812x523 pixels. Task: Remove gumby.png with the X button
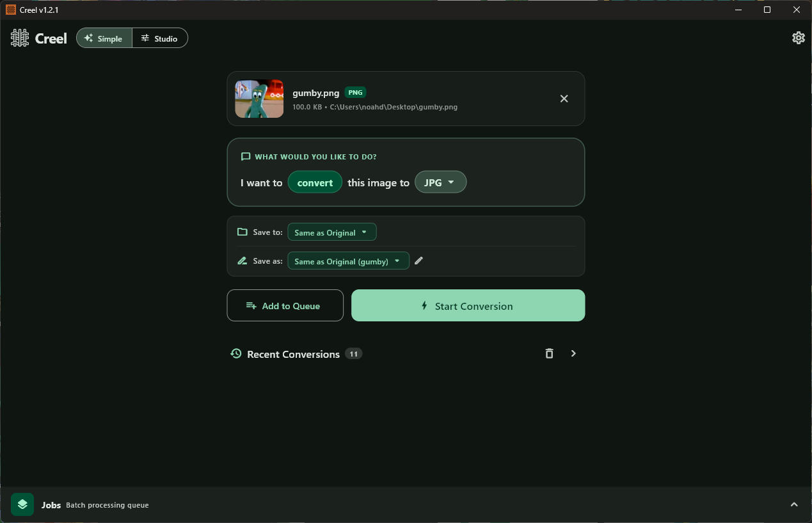click(564, 99)
